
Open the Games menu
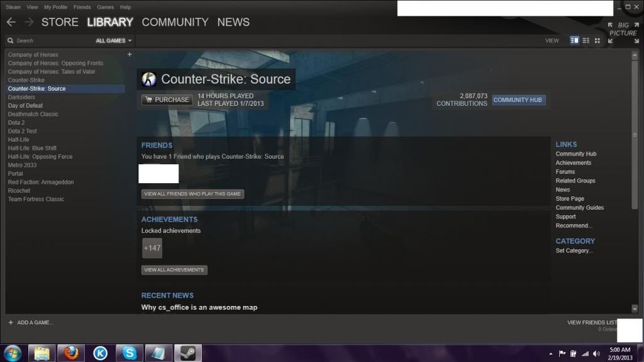point(105,7)
